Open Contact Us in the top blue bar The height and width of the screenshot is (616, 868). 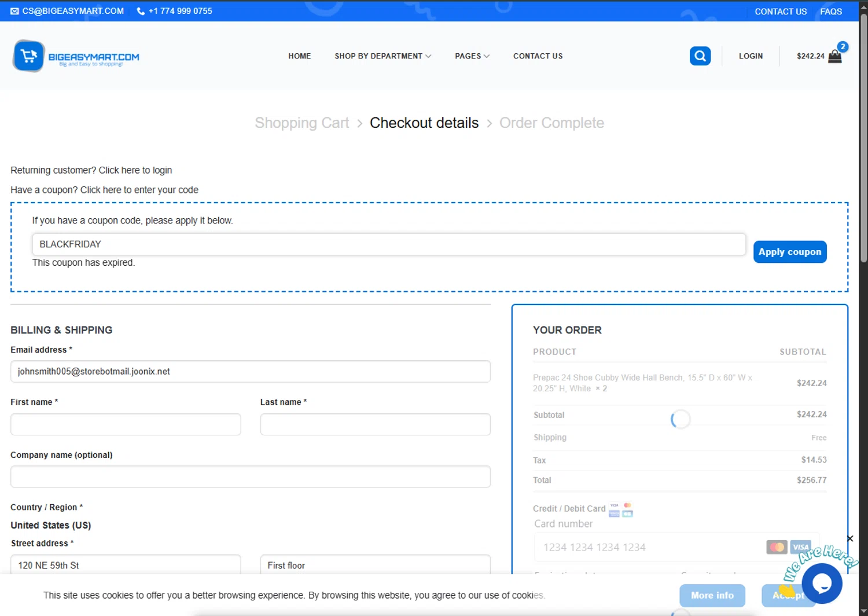pyautogui.click(x=781, y=12)
